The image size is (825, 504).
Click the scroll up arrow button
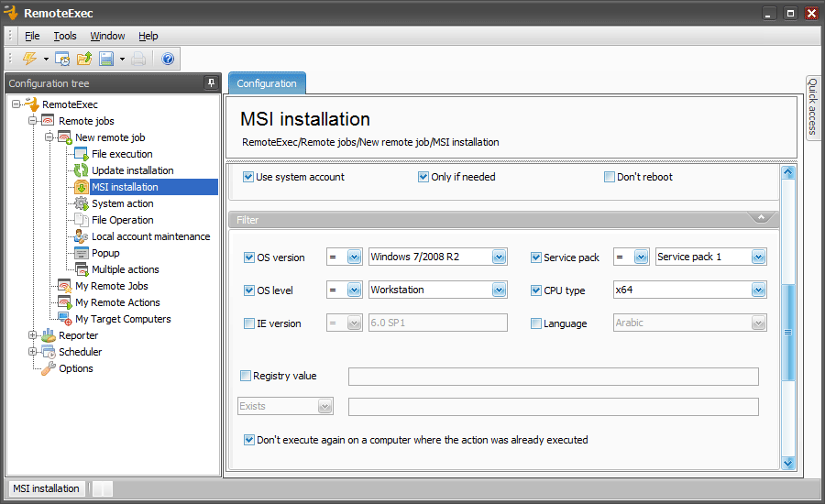787,172
